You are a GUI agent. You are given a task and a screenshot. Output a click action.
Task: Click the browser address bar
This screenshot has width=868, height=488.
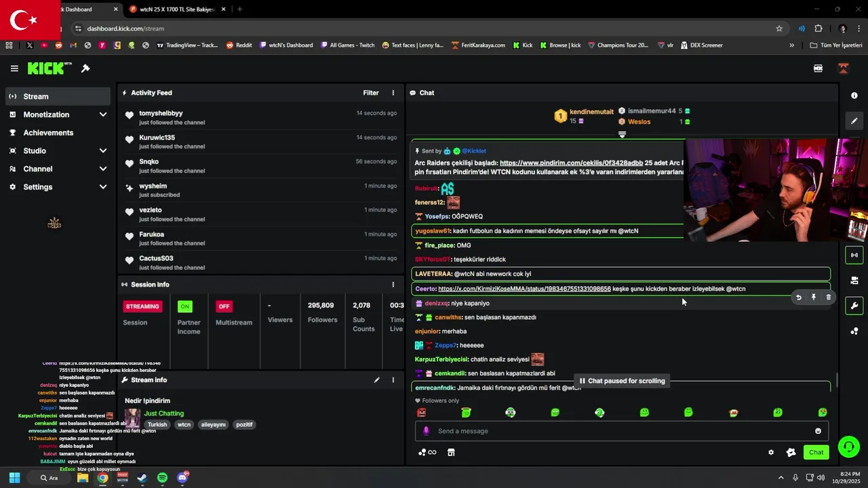(427, 28)
